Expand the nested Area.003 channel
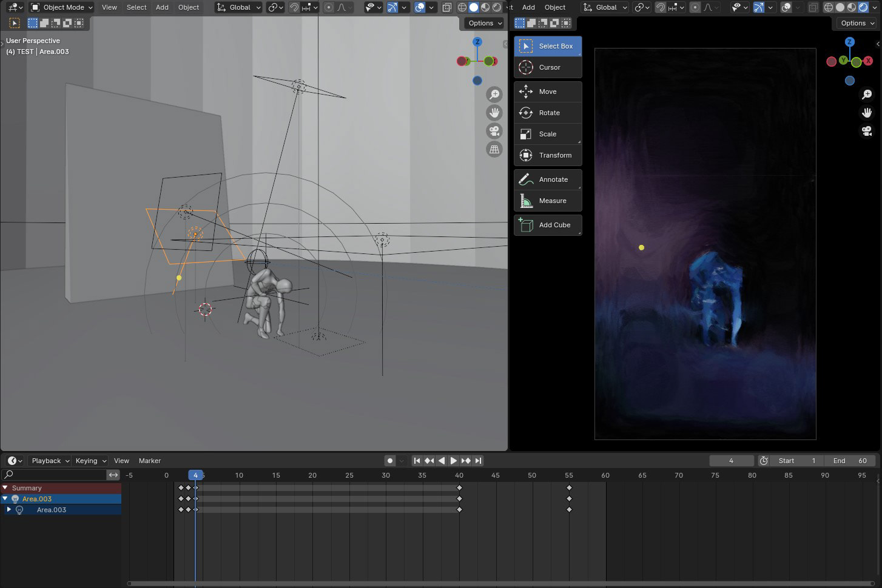 click(x=9, y=510)
